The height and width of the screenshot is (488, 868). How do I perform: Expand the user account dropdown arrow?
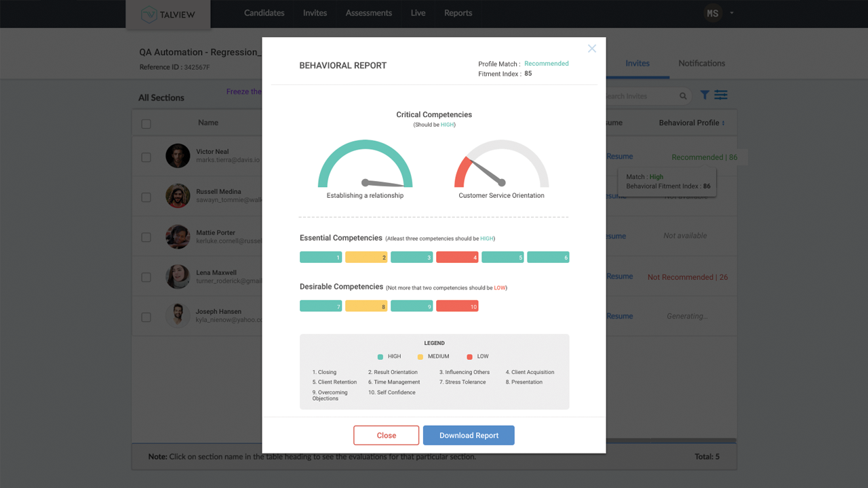[x=732, y=13]
